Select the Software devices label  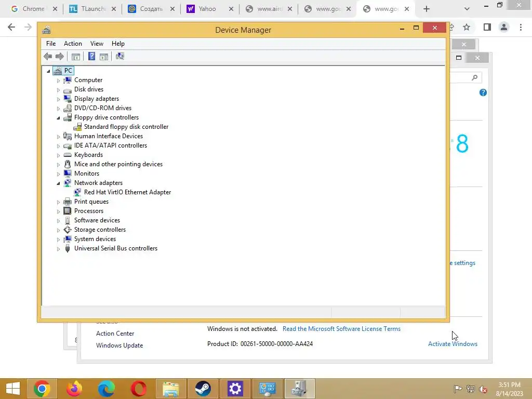pyautogui.click(x=97, y=220)
